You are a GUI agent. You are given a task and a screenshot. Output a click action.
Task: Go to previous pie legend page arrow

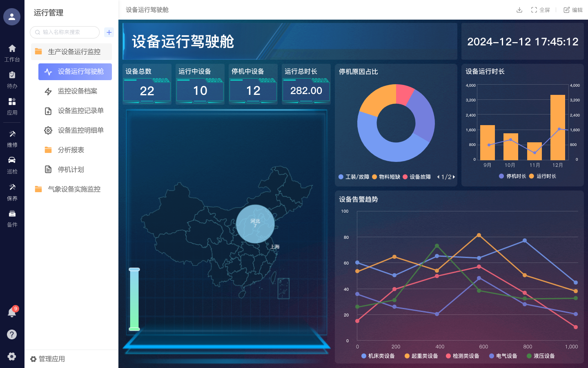438,177
